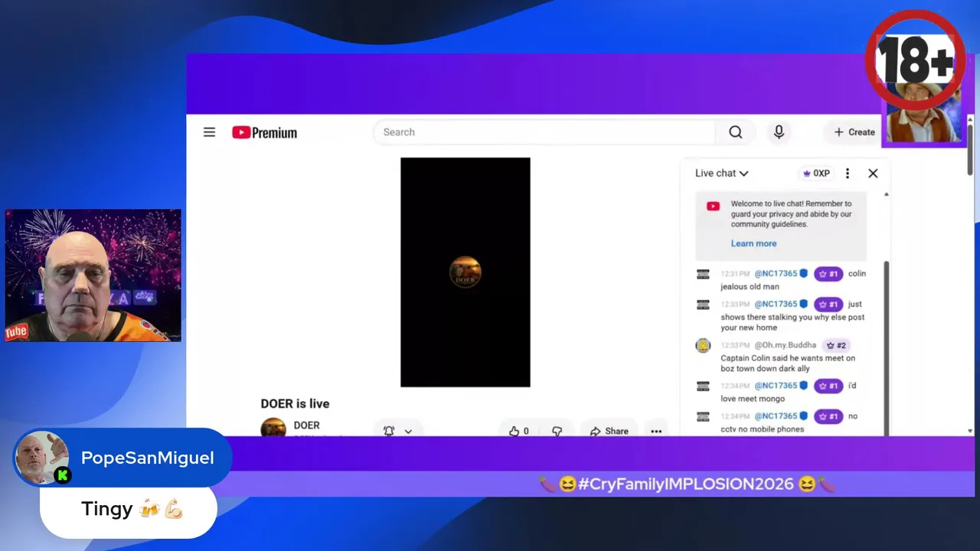This screenshot has width=980, height=551.
Task: Click the #2 badge next to @Oh.my.Buddha
Action: click(835, 345)
